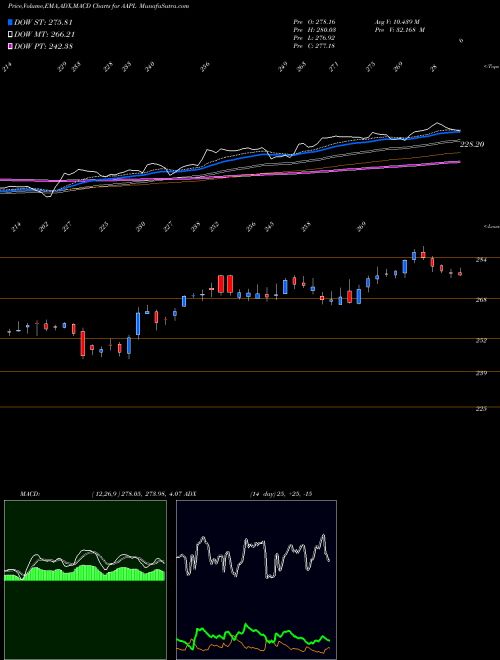500x660 pixels.
Task: Click the white DOW MT legend swatch
Action: 10,35
